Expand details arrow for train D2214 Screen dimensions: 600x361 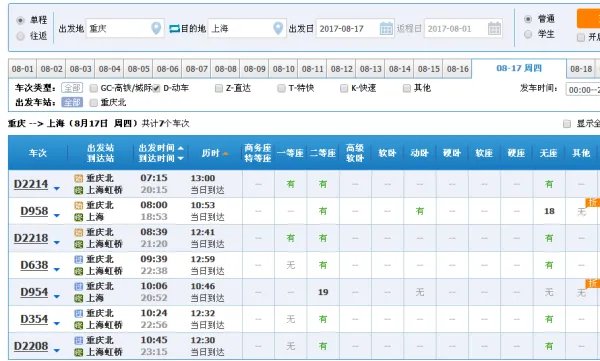click(57, 188)
